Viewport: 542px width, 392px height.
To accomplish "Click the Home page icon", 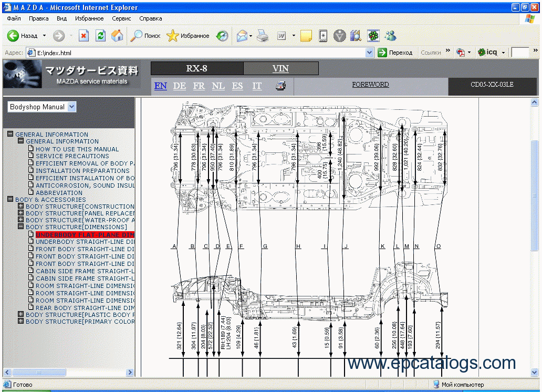I will coord(117,36).
